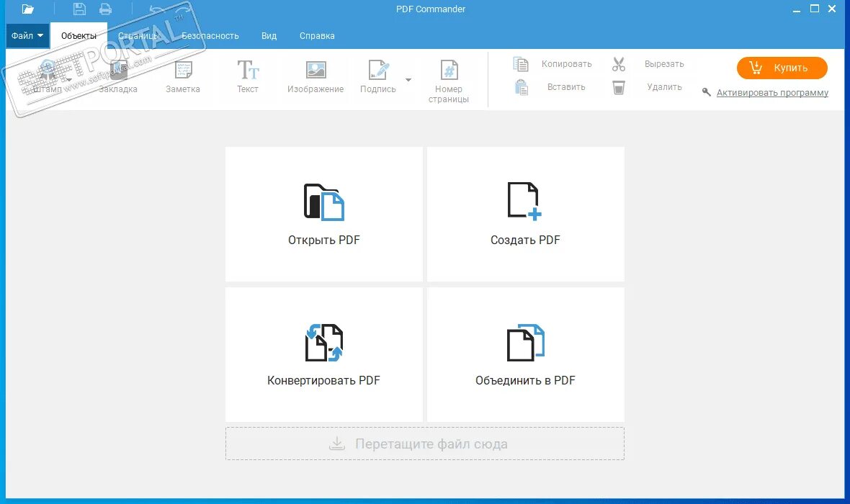Click the key icon beside activation link
The image size is (850, 504).
tap(707, 92)
